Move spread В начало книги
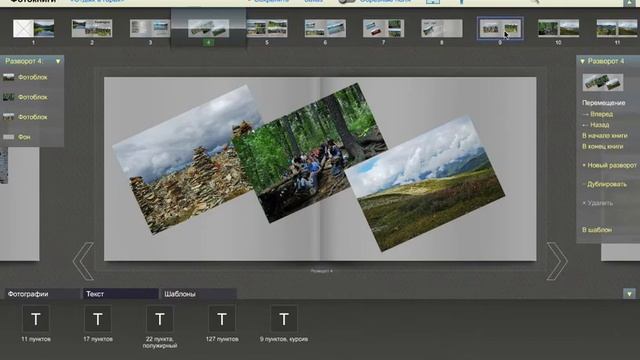The height and width of the screenshot is (360, 640). click(604, 136)
